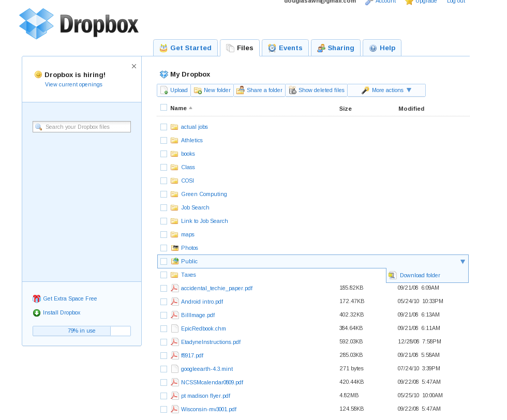The height and width of the screenshot is (420, 507).
Task: Sort by the Size column header
Action: tap(346, 109)
